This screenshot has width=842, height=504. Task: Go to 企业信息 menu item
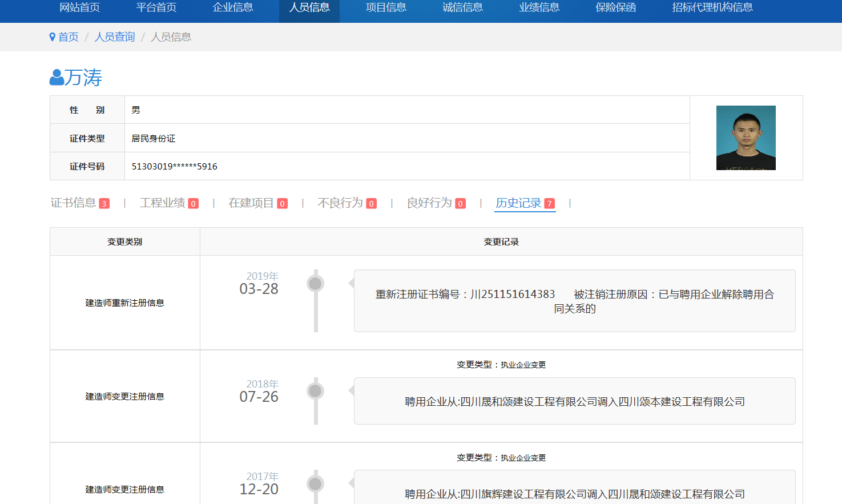tap(233, 7)
